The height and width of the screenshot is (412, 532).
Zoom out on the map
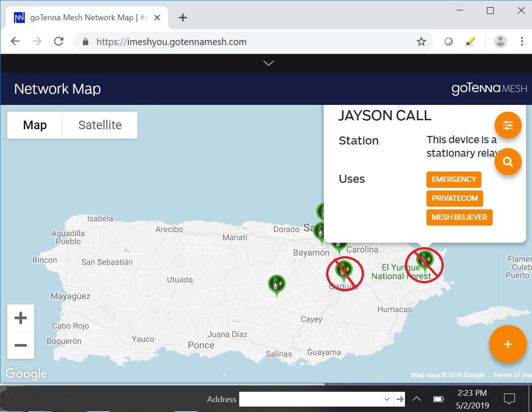(21, 345)
